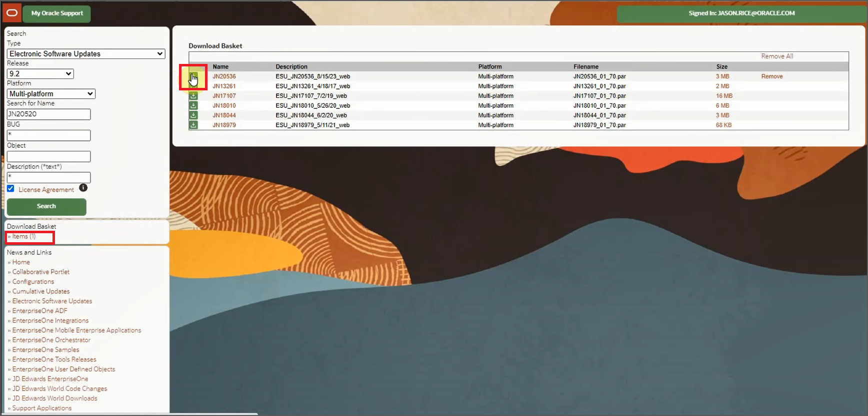
Task: Open the Configurations link
Action: 33,282
